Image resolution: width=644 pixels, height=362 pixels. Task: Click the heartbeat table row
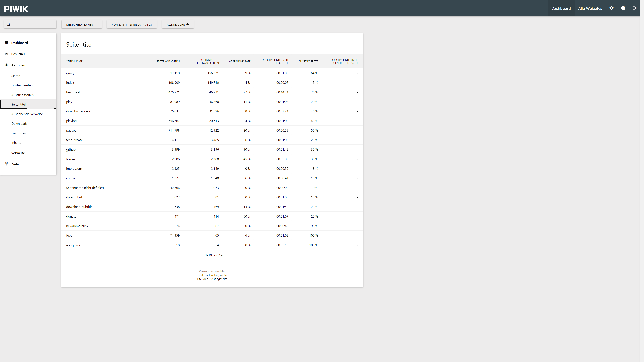coord(73,92)
